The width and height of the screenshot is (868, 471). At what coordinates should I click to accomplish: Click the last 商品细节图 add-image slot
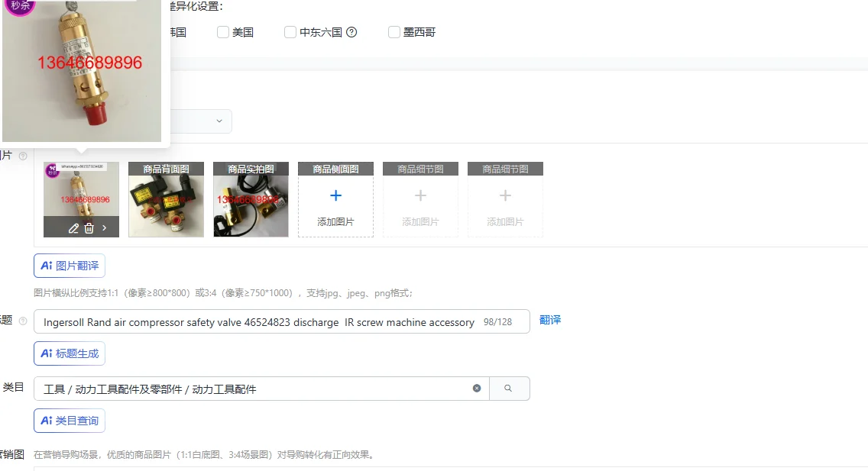coord(505,199)
